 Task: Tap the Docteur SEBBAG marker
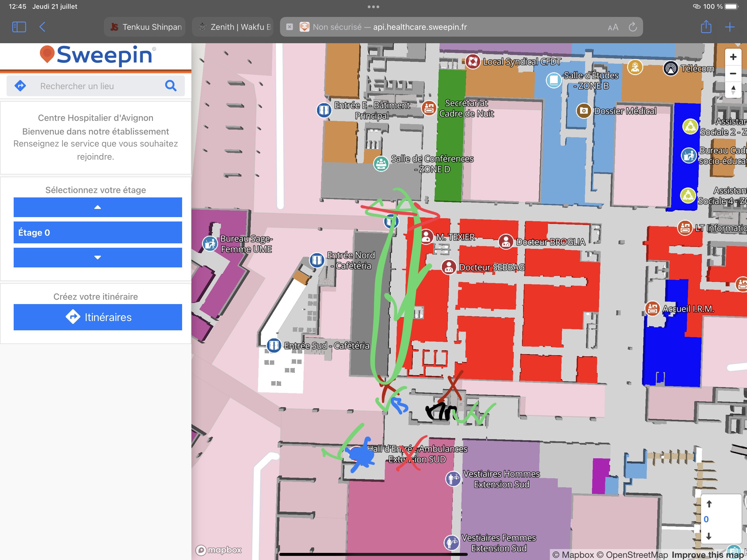pos(449,267)
